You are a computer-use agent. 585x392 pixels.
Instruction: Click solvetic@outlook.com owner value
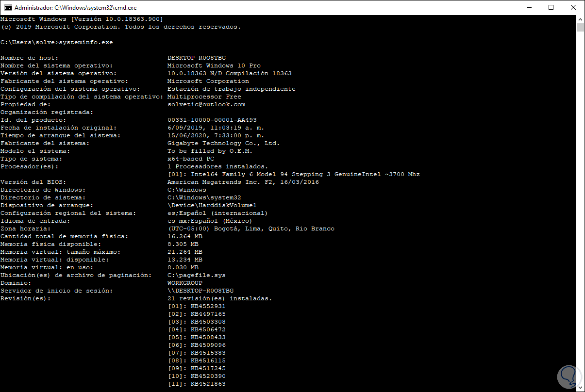pos(206,104)
